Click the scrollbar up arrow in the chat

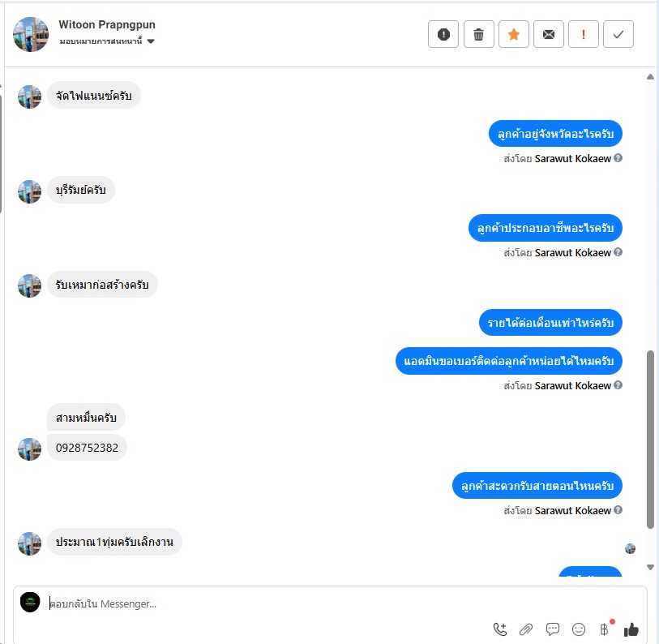coord(650,76)
